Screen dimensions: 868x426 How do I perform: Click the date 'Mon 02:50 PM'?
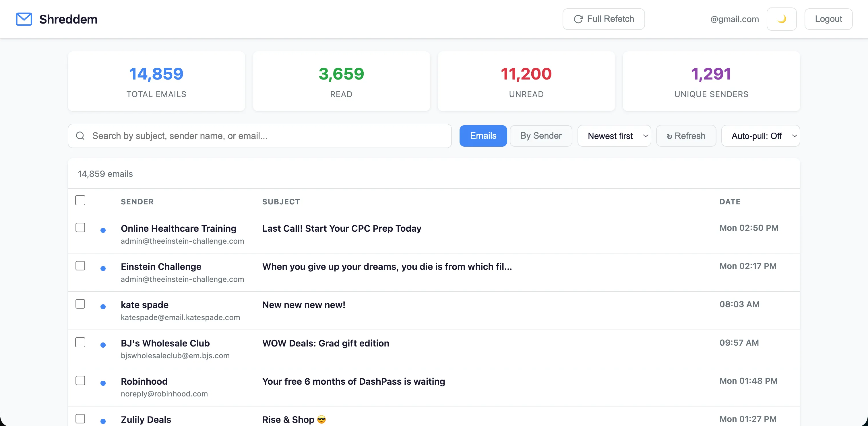tap(749, 228)
